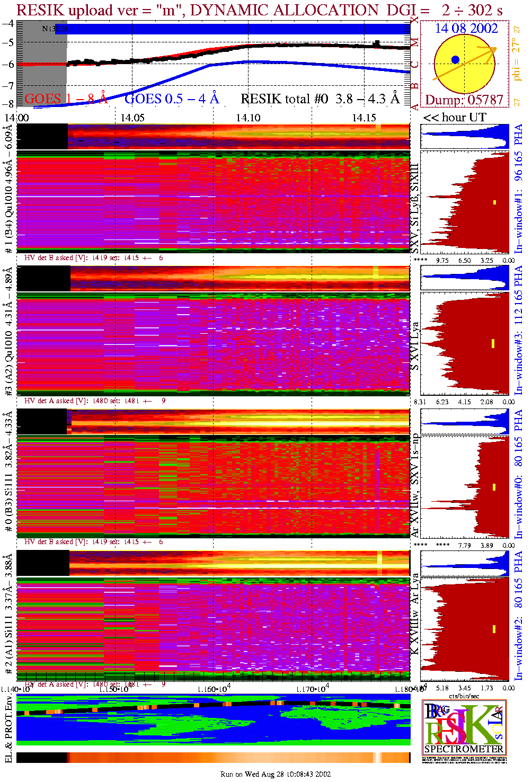Click the RESIK total #0 3.8 – 4.3 Å label
Viewport: 532px width, 782px height.
point(320,99)
